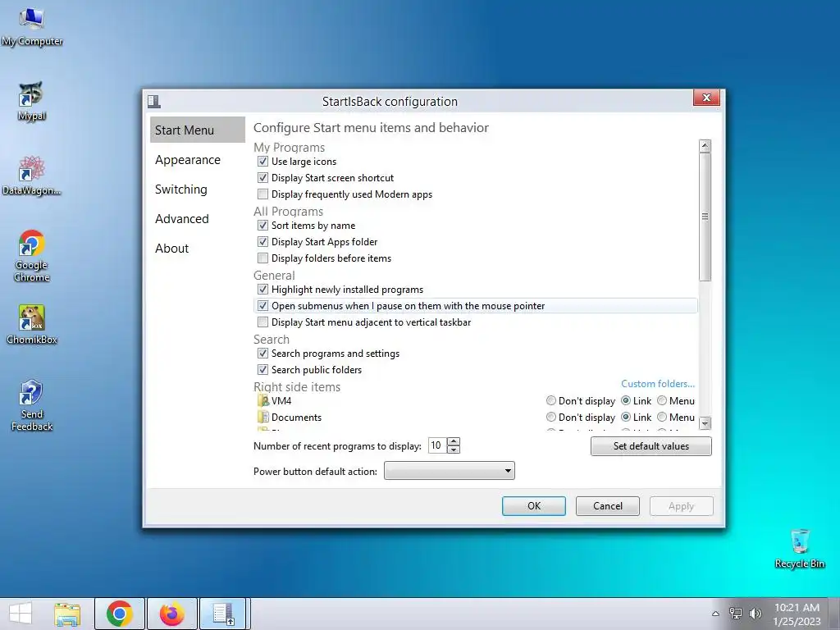Select the ChomikBox desktop shortcut
Viewport: 840px width, 630px height.
point(32,325)
